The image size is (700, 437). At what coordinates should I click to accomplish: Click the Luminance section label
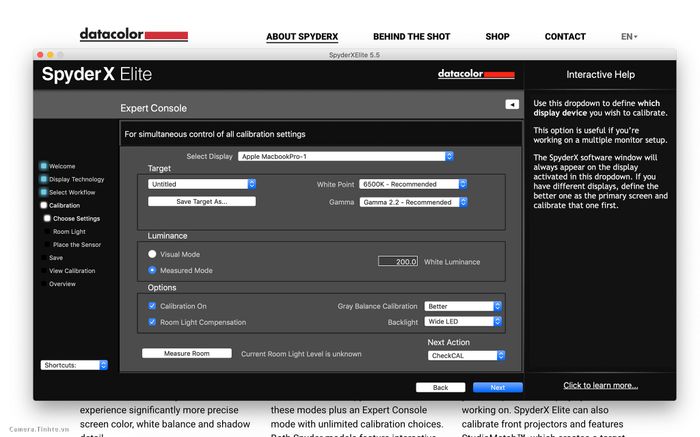(167, 236)
